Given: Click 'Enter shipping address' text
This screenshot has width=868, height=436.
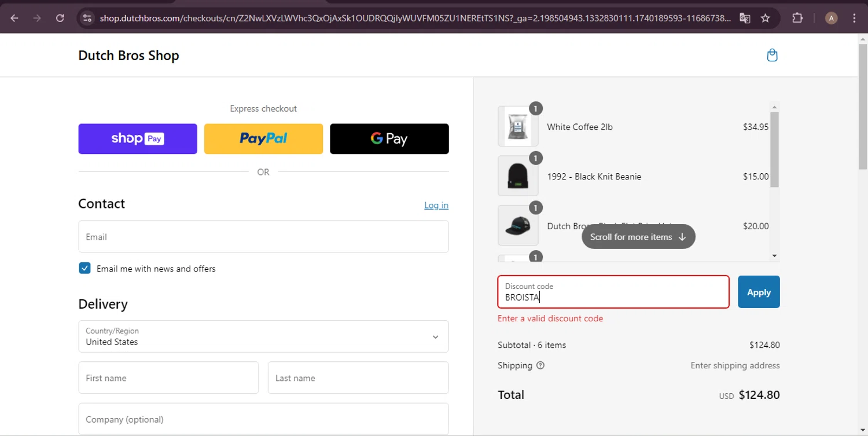Looking at the screenshot, I should (x=735, y=365).
